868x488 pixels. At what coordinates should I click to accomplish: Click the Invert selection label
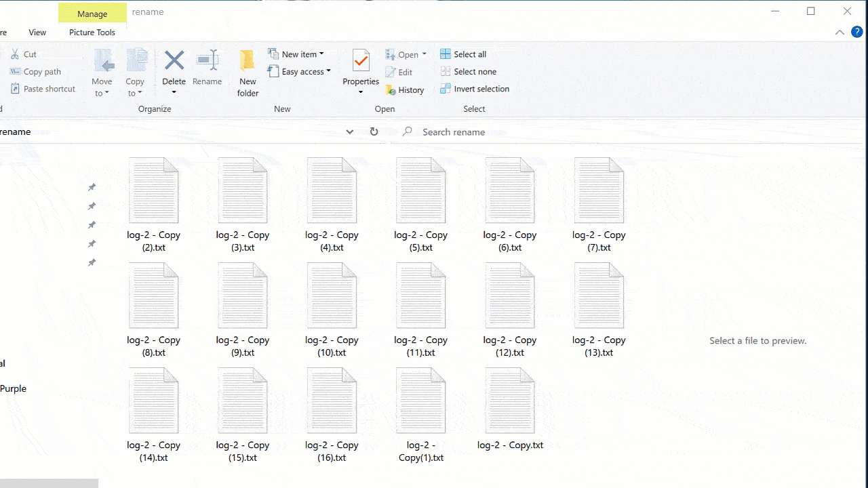point(481,89)
